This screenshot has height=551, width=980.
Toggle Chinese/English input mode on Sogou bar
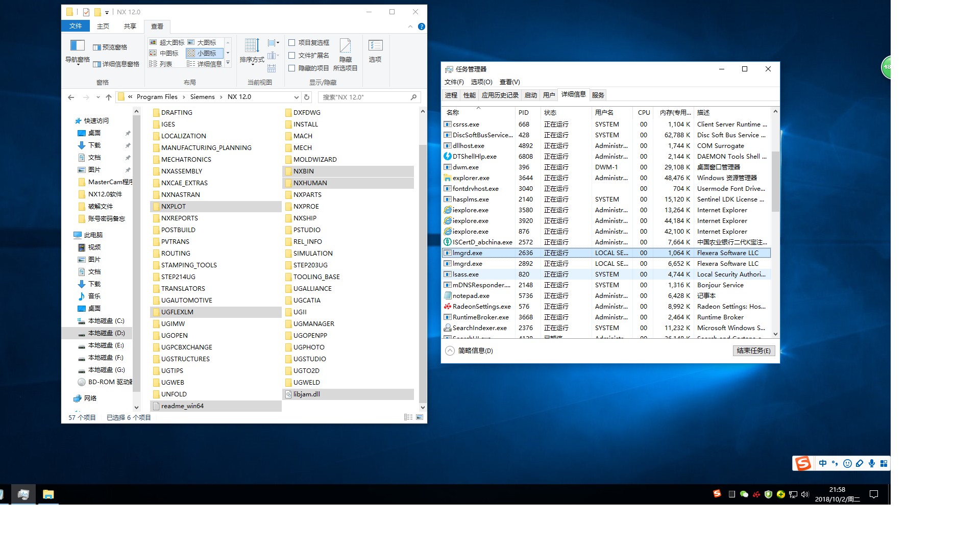[823, 463]
